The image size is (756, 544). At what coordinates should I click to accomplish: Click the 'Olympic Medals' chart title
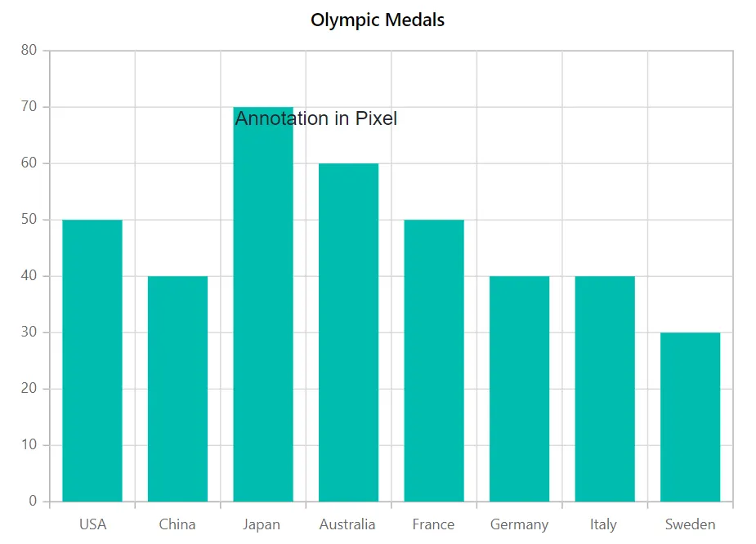click(378, 20)
